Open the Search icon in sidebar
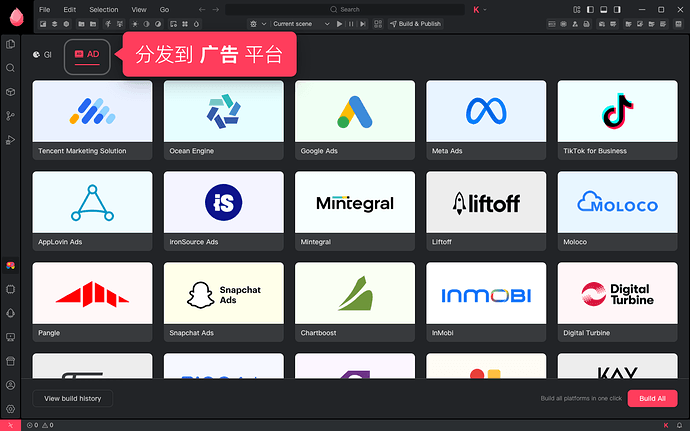Image resolution: width=690 pixels, height=431 pixels. [11, 68]
